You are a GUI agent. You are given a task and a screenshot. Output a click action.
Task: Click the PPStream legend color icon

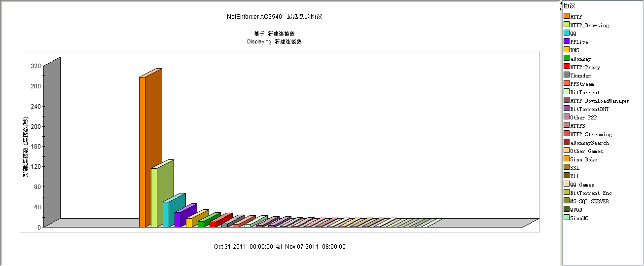coord(567,84)
